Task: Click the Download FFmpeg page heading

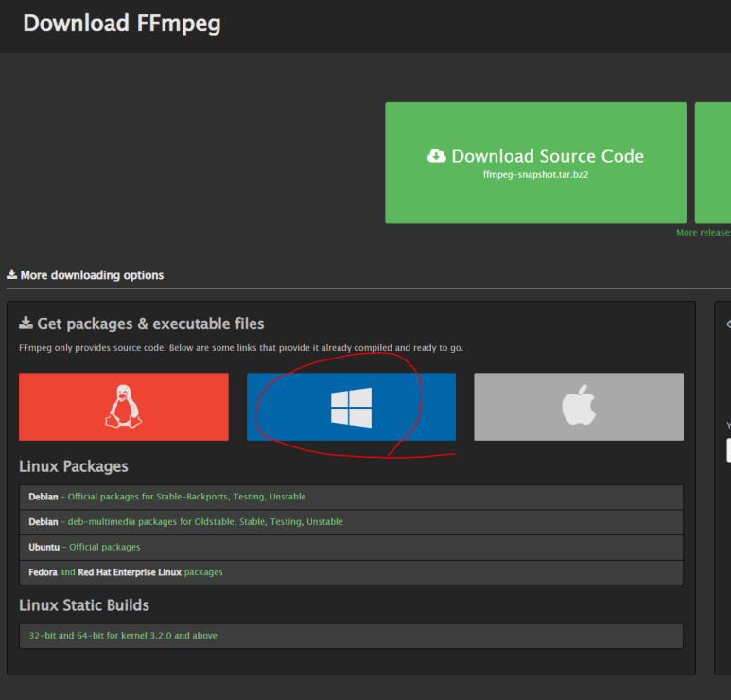Action: [x=122, y=24]
